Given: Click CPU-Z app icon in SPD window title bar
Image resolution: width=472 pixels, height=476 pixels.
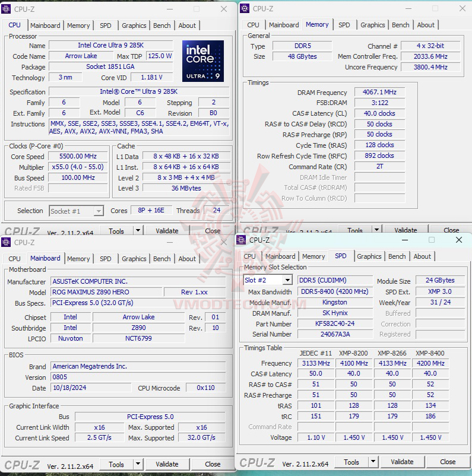Looking at the screenshot, I should point(241,240).
